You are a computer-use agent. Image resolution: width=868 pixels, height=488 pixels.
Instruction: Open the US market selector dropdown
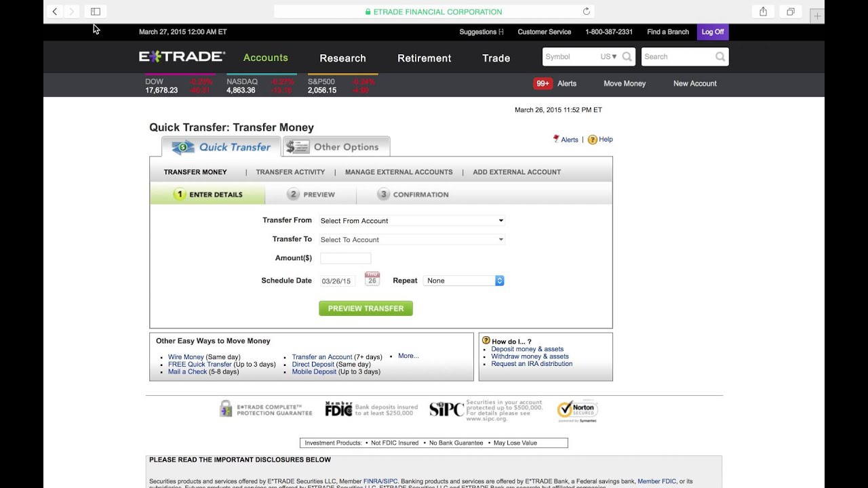pyautogui.click(x=608, y=57)
